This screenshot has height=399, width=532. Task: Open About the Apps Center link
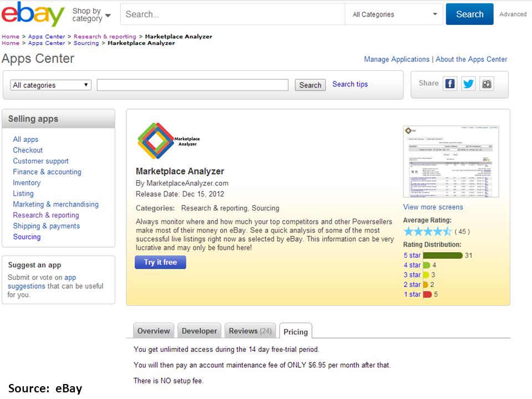coord(471,59)
